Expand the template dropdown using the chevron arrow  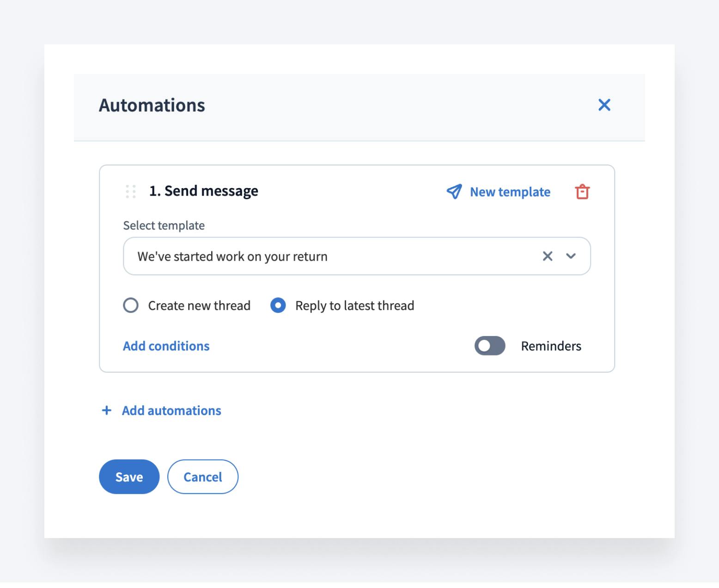[571, 256]
